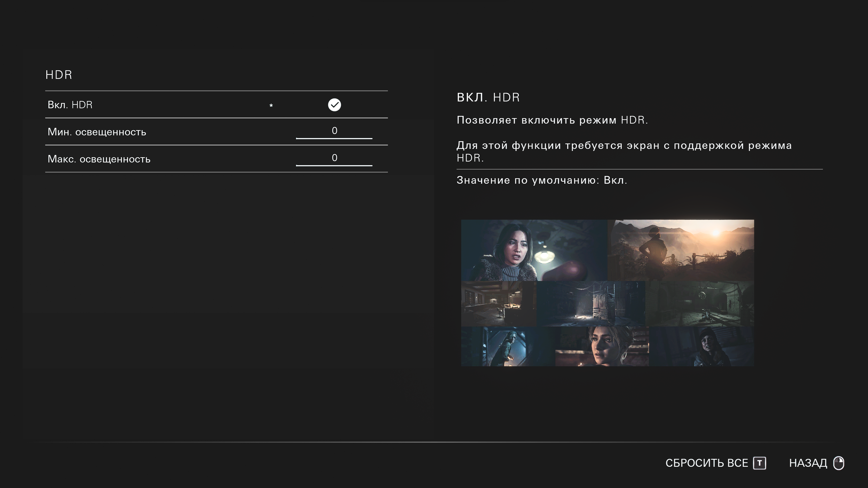The image size is (868, 488).
Task: Click the ВКЛ. HDR description title
Action: tap(488, 97)
